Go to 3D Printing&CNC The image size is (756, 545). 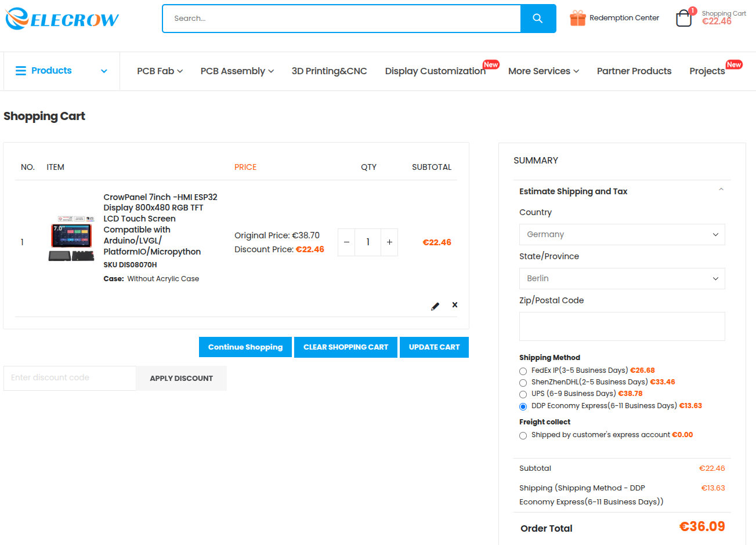(330, 71)
